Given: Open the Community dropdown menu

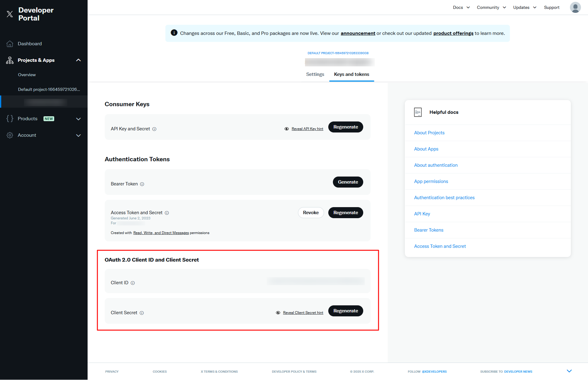Looking at the screenshot, I should coord(491,7).
